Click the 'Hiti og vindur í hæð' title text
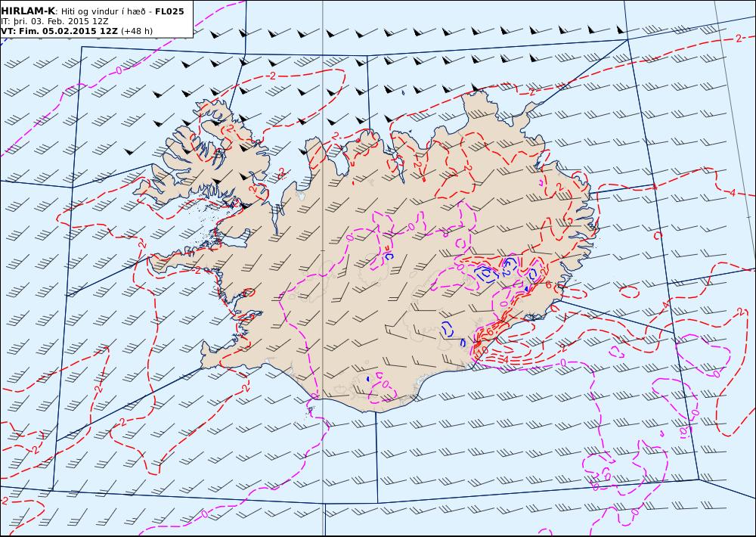Image resolution: width=756 pixels, height=537 pixels. (103, 11)
